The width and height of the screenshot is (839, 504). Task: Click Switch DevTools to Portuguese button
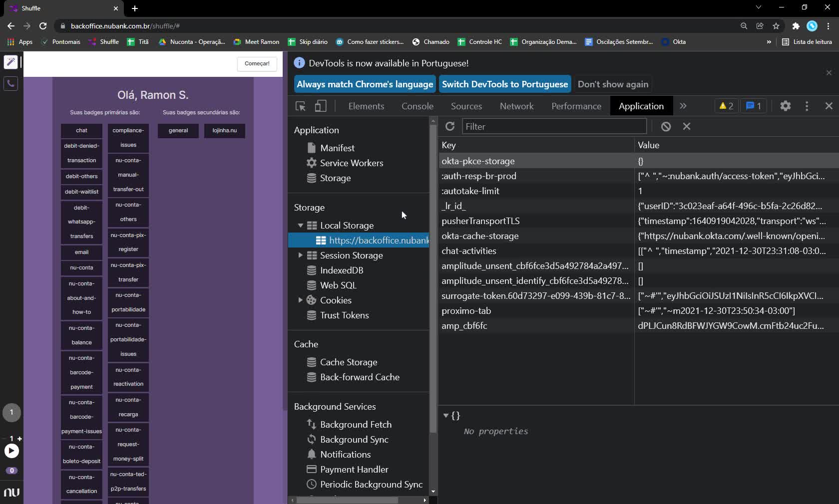[x=504, y=84]
